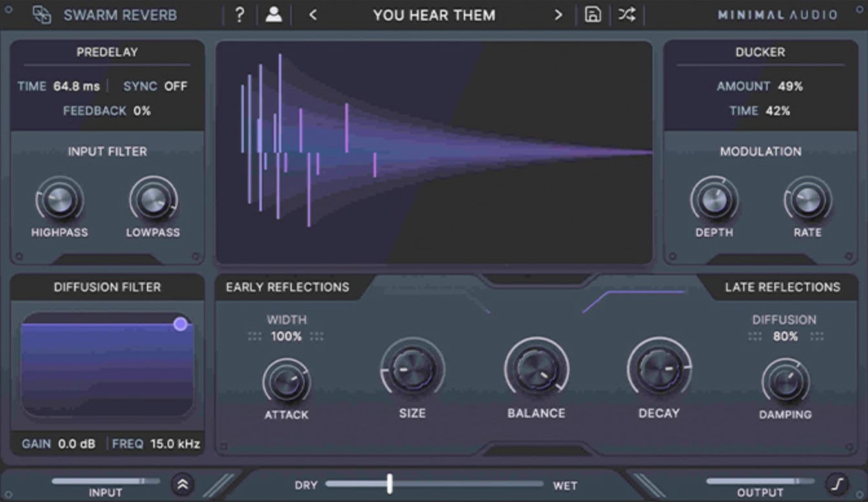The image size is (868, 502).
Task: Click the INPUT FILTER label
Action: pos(107,151)
